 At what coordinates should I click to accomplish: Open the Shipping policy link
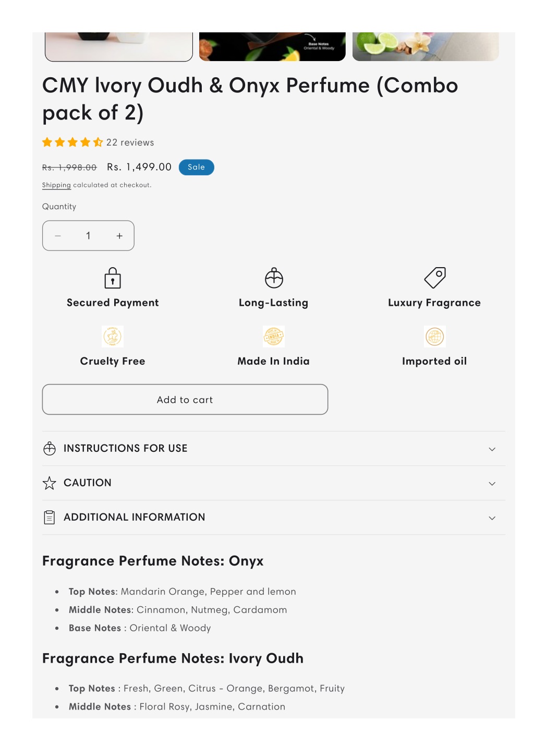[56, 185]
